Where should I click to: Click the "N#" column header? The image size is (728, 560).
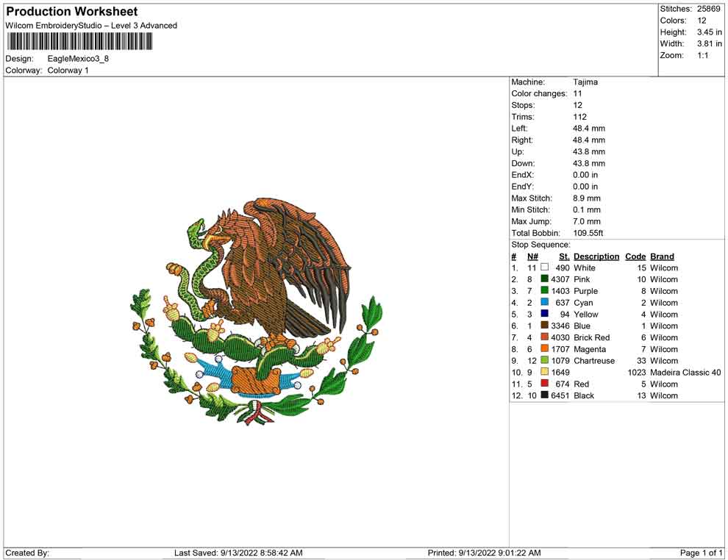tap(532, 256)
